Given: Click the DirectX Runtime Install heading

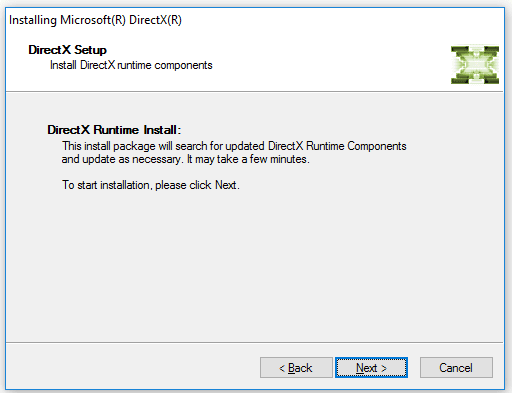Looking at the screenshot, I should point(114,130).
